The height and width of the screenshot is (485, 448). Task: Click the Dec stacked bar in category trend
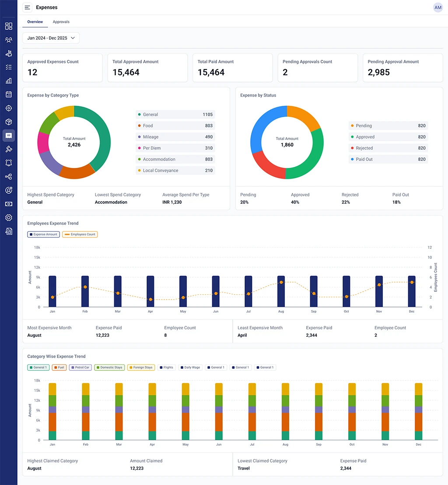[x=418, y=412]
